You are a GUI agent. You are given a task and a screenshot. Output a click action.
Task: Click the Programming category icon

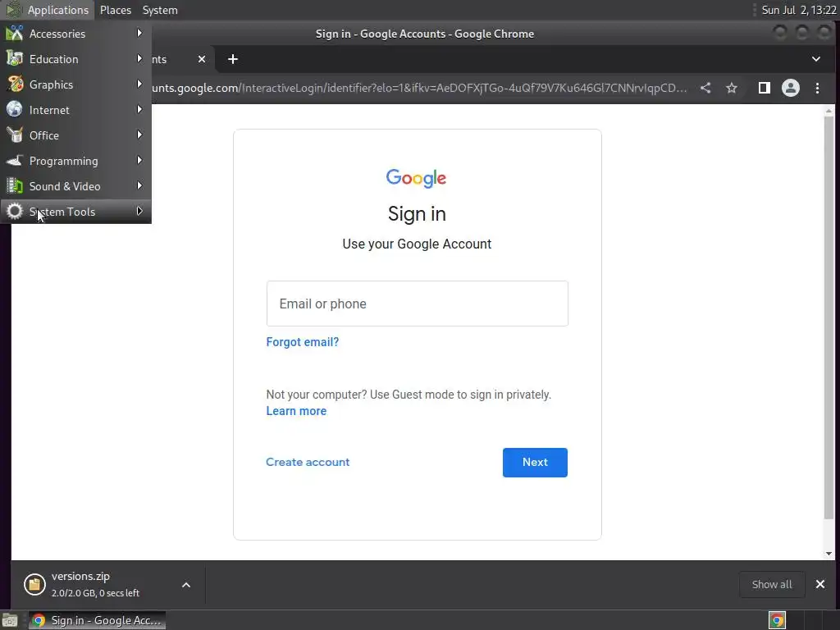[x=15, y=160]
